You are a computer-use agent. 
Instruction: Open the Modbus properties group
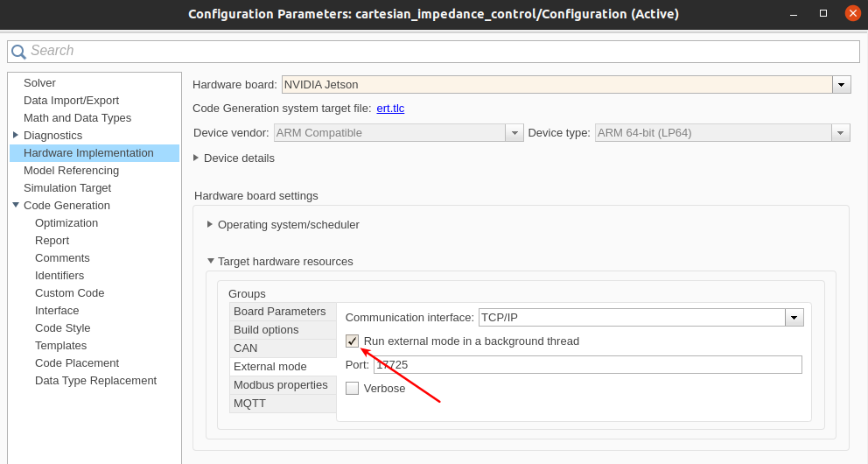pos(280,385)
